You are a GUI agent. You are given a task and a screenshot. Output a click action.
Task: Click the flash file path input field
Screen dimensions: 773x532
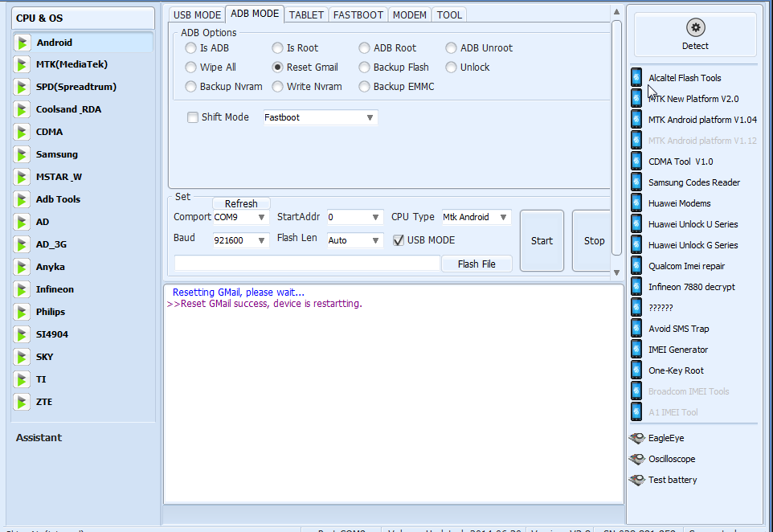point(307,264)
